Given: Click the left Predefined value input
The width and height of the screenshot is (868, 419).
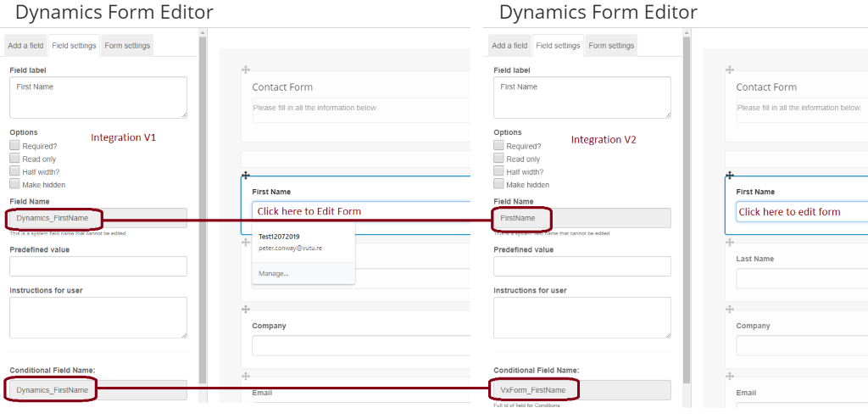Looking at the screenshot, I should pyautogui.click(x=98, y=266).
